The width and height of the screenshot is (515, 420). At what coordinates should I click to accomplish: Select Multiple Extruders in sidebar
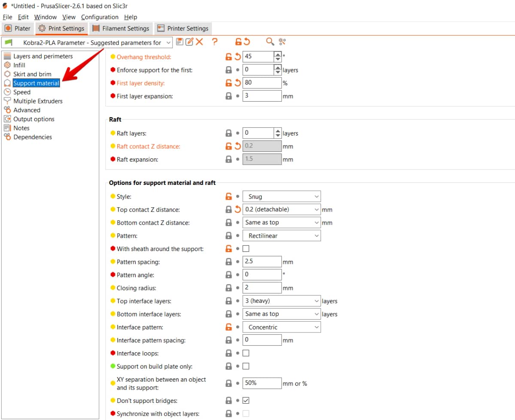(38, 101)
